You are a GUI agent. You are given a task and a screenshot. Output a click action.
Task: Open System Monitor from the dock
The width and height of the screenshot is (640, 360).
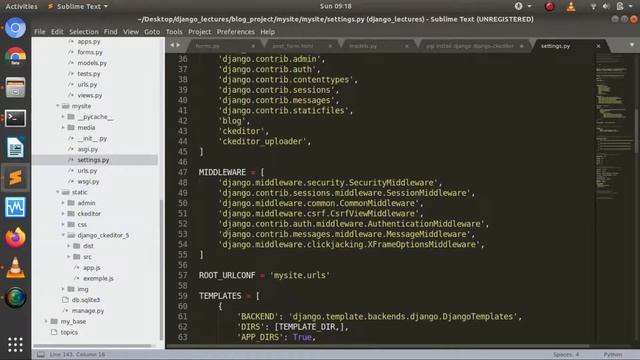click(x=15, y=207)
